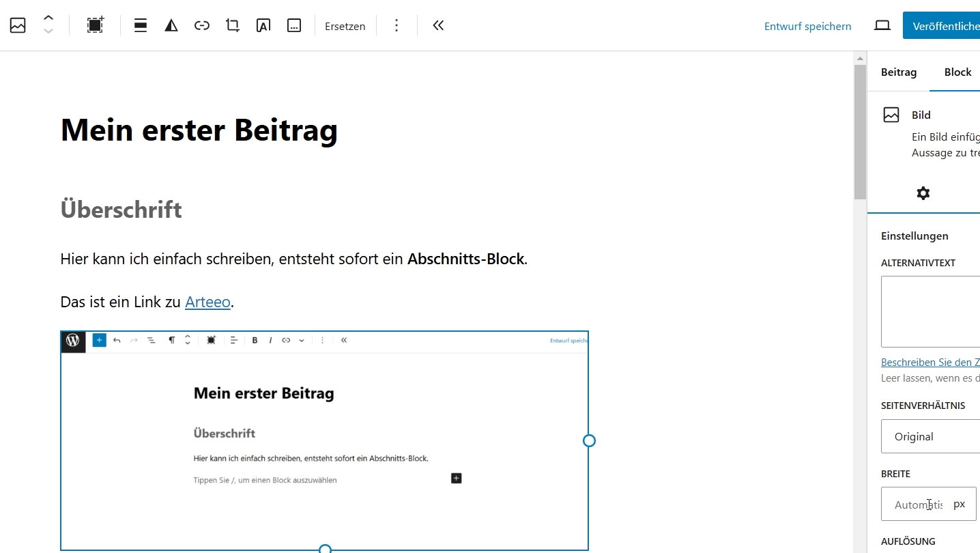Screen dimensions: 980x553
Task: Select the crop image tool
Action: tap(233, 26)
